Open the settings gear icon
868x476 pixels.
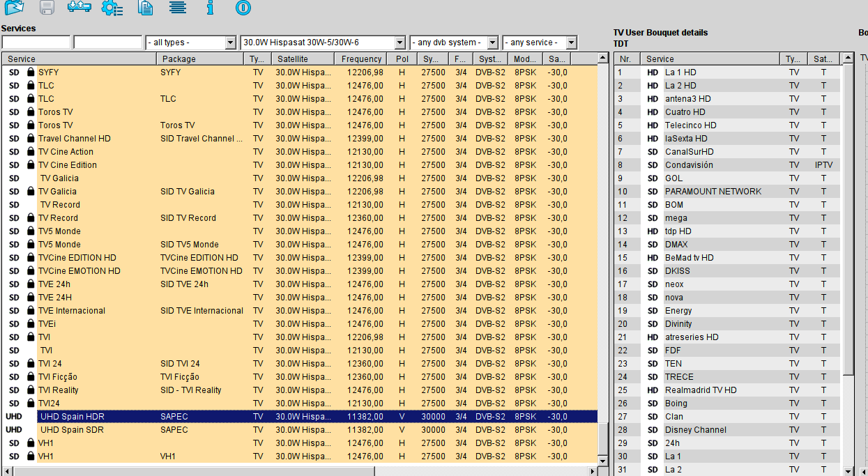pyautogui.click(x=112, y=8)
